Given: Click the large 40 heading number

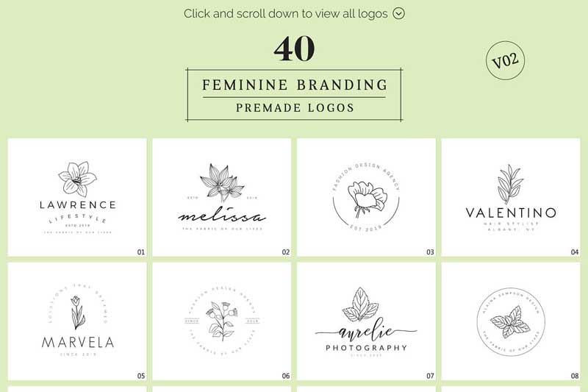Looking at the screenshot, I should coord(294,49).
